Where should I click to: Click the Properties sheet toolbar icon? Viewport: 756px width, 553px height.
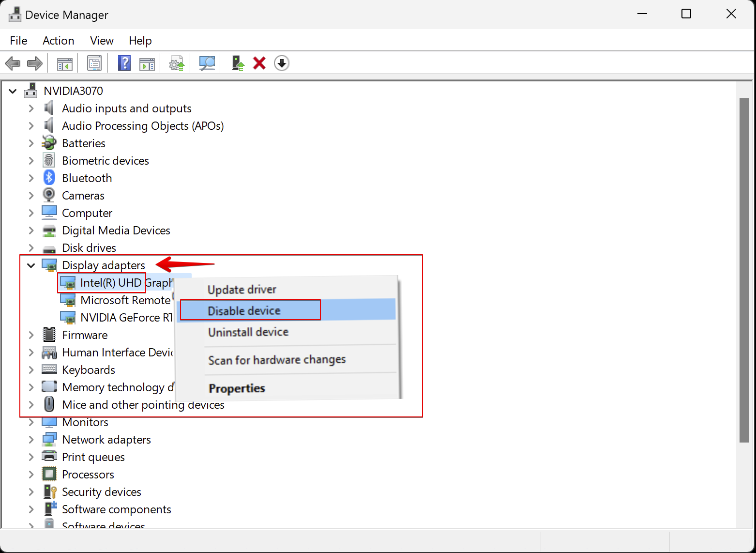click(94, 63)
